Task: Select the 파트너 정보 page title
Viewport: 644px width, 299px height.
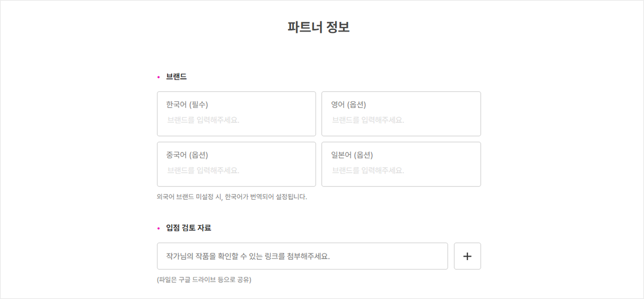Action: tap(318, 27)
